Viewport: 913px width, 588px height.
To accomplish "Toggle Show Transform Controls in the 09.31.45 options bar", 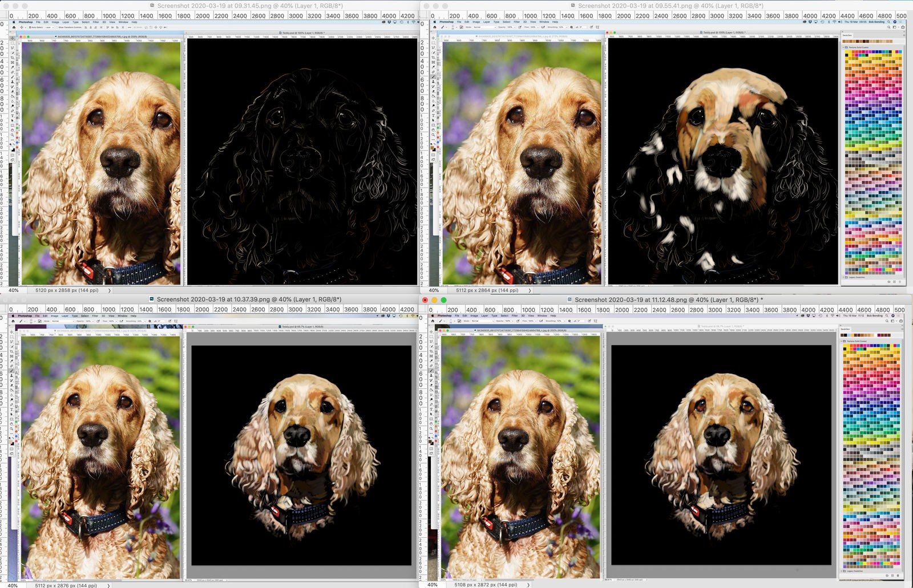I will point(56,27).
